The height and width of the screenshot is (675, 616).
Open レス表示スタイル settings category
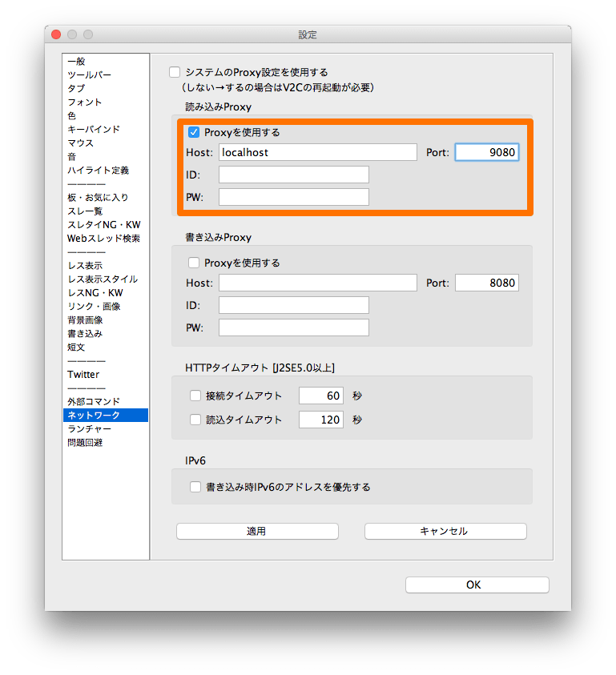tap(106, 279)
